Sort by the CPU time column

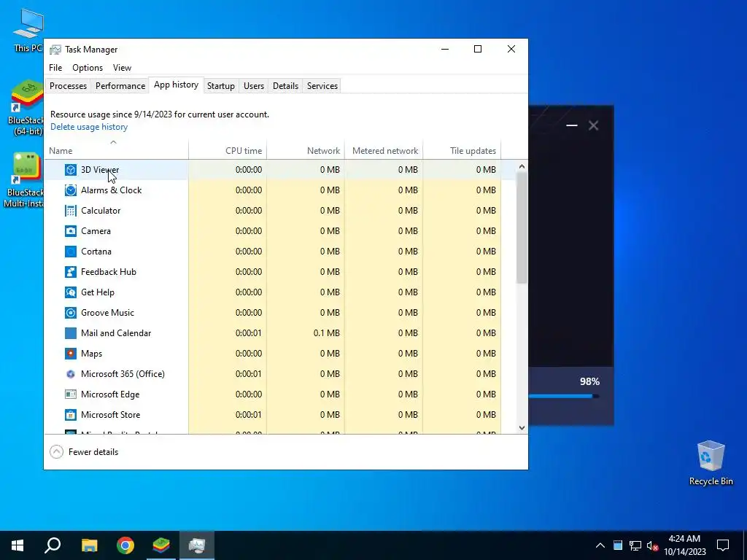click(228, 150)
